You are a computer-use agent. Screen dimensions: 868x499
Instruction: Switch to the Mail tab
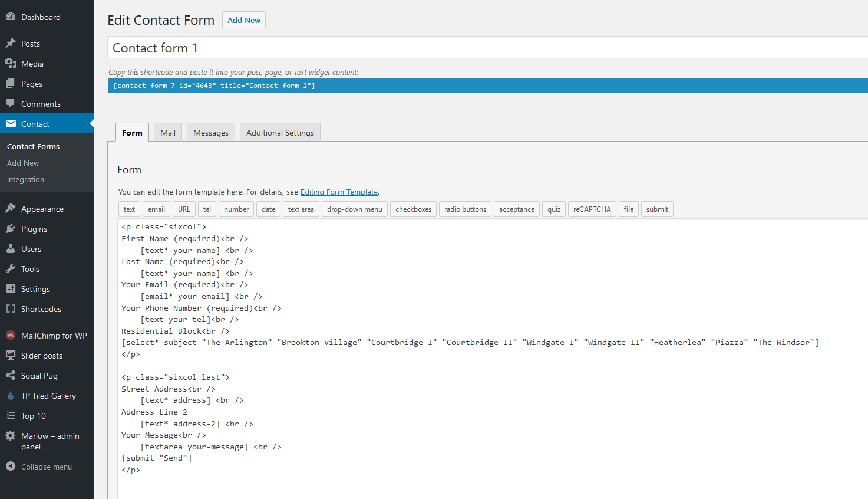click(168, 133)
